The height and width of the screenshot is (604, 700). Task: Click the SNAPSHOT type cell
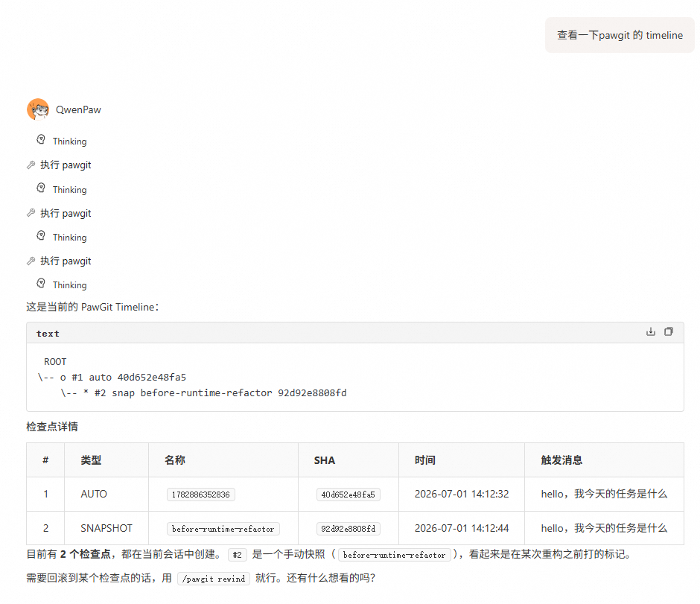tap(106, 529)
